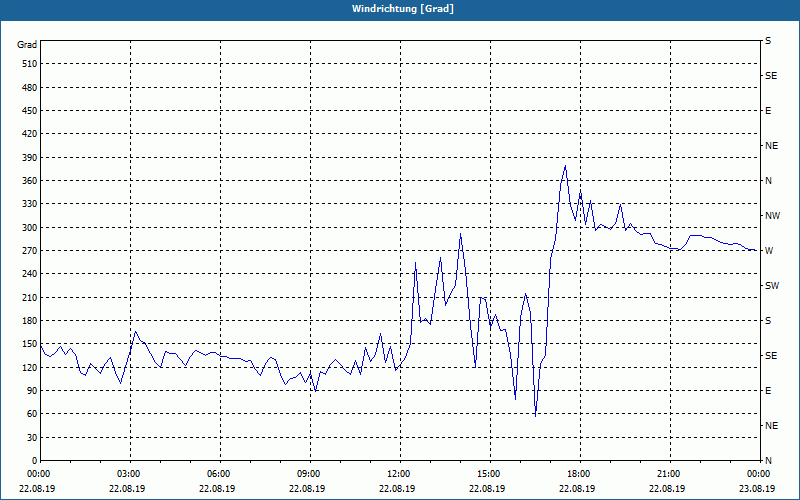Viewport: 800px width, 500px height.
Task: Click the 'W' compass label
Action: coord(769,251)
